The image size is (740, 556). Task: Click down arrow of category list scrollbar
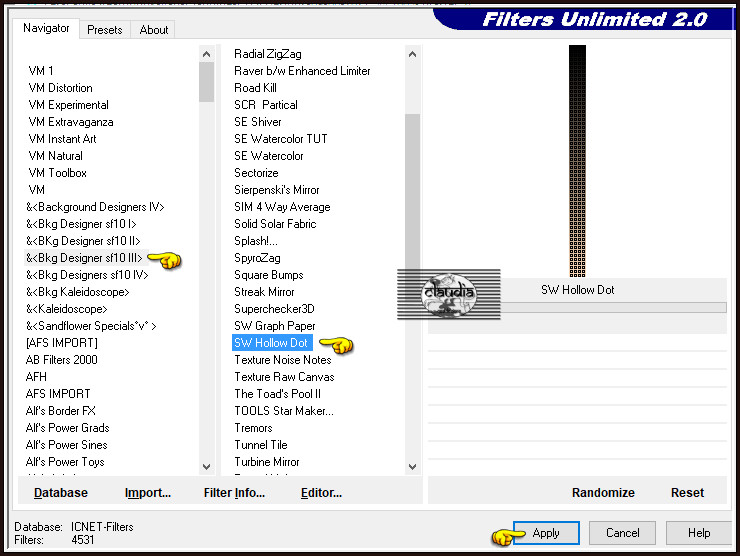coord(206,467)
